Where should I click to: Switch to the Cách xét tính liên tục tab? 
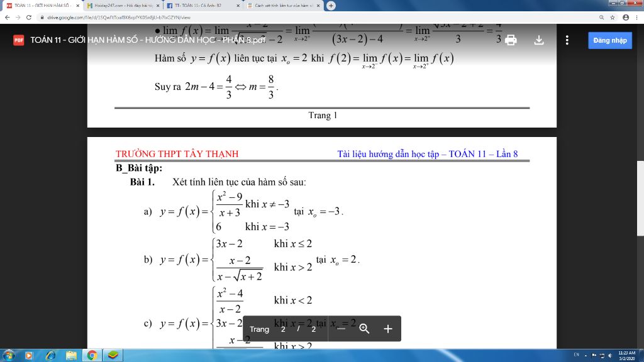click(282, 6)
